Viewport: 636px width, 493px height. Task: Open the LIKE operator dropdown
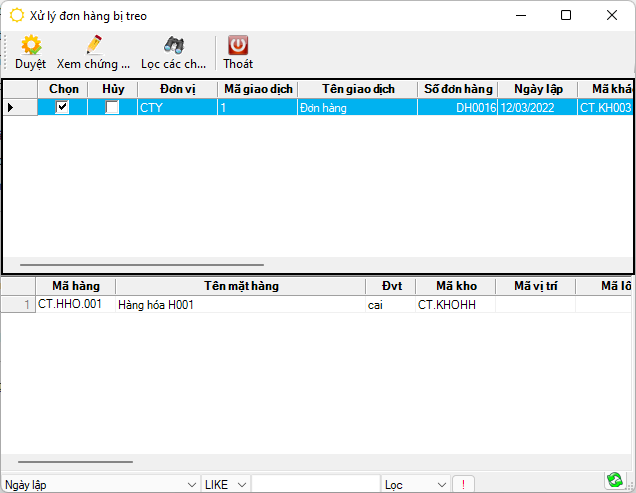(x=240, y=485)
